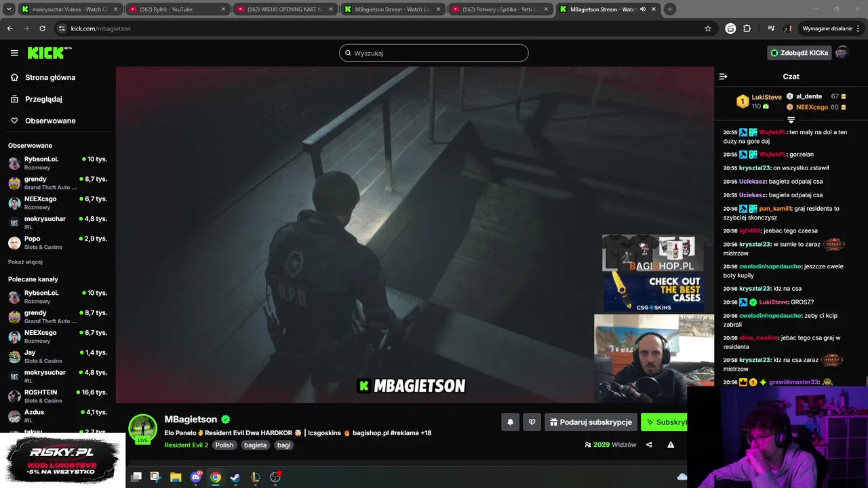Click the MBagietson streamer avatar

coord(143,428)
